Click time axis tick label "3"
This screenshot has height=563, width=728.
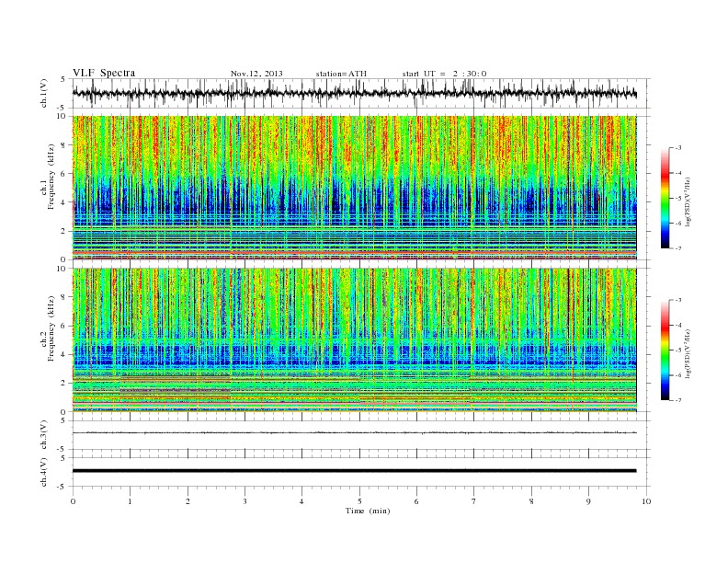point(245,501)
